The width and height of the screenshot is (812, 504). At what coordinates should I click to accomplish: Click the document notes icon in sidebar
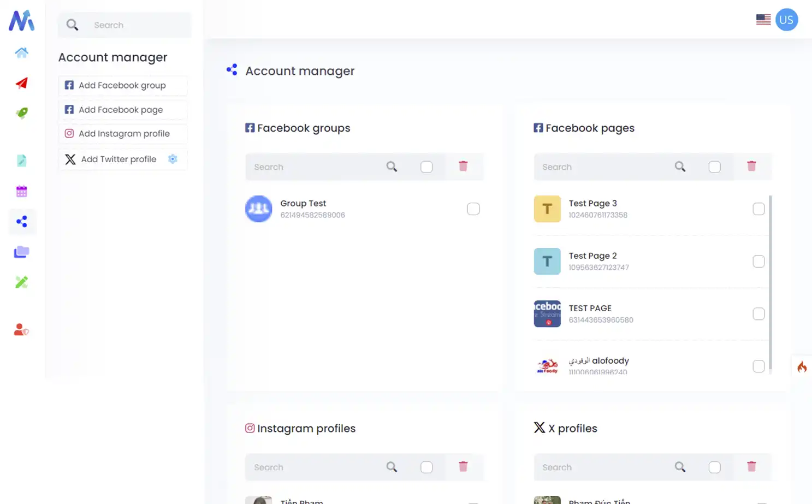click(x=21, y=160)
